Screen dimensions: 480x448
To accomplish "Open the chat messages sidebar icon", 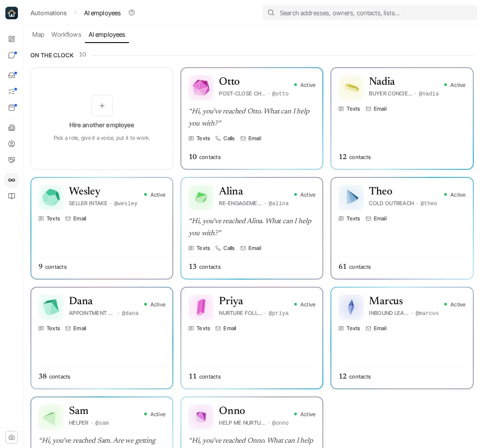I will pos(12,55).
